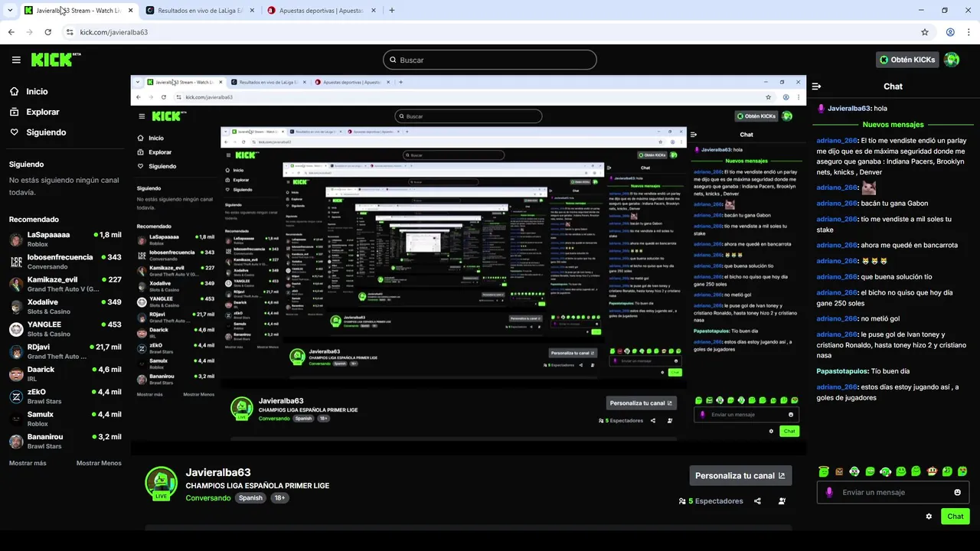Reload the page
The height and width of the screenshot is (551, 980).
[47, 32]
